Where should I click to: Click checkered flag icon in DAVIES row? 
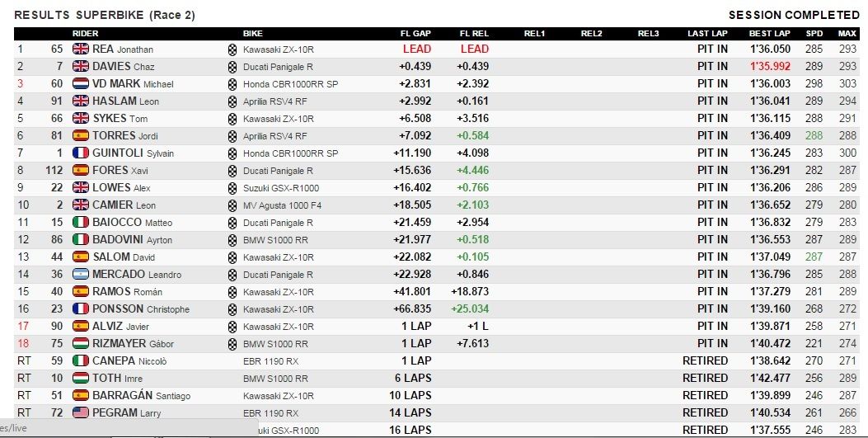click(232, 67)
